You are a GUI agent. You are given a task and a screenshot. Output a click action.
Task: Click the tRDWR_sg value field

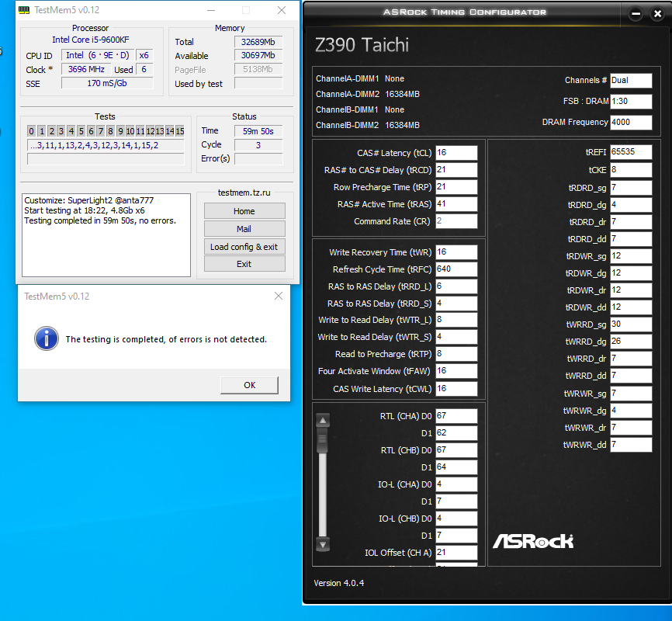tap(632, 256)
